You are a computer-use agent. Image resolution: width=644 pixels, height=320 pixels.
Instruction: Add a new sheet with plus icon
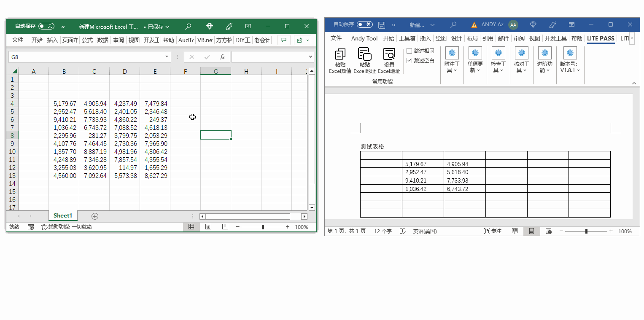(x=95, y=216)
